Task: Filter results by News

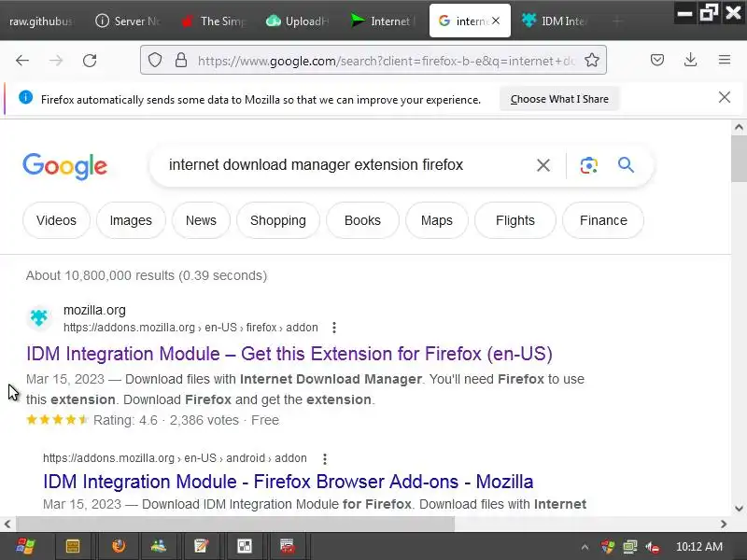Action: (201, 220)
